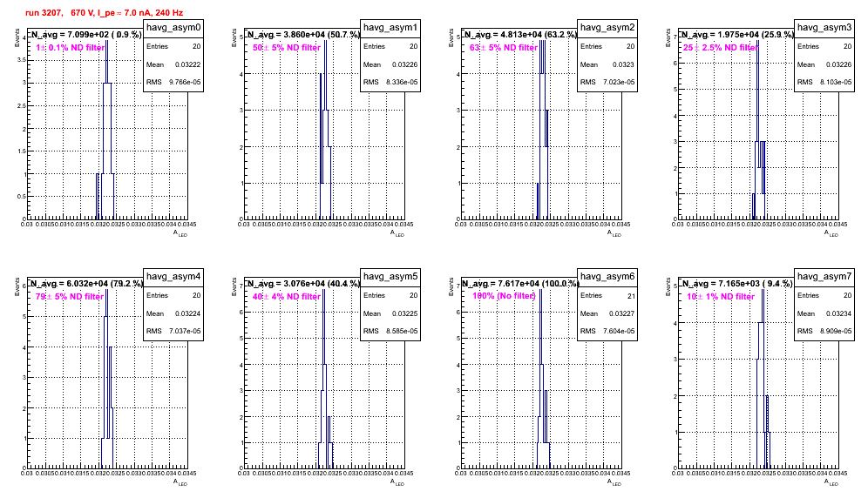Click RMS value 7.037e-05 in havg_asym4

(185, 332)
